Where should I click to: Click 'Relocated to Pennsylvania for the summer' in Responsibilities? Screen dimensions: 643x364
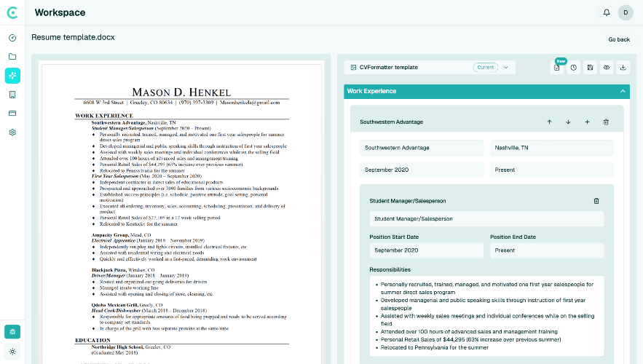click(x=435, y=347)
